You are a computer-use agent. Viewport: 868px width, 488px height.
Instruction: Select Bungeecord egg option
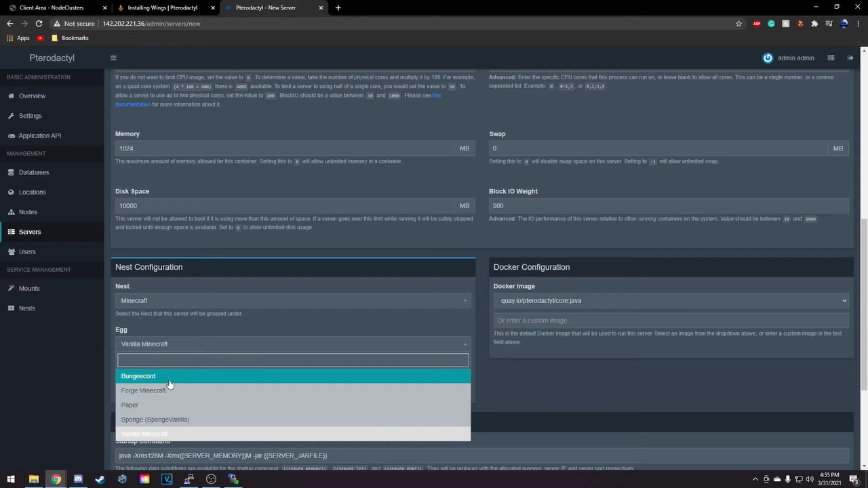293,376
